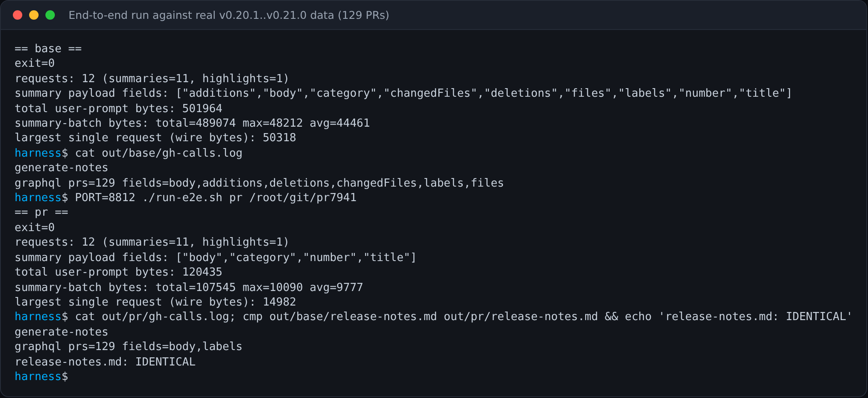Screen dimensions: 868x398
Task: Click the '== base ==' header line
Action: pos(48,49)
